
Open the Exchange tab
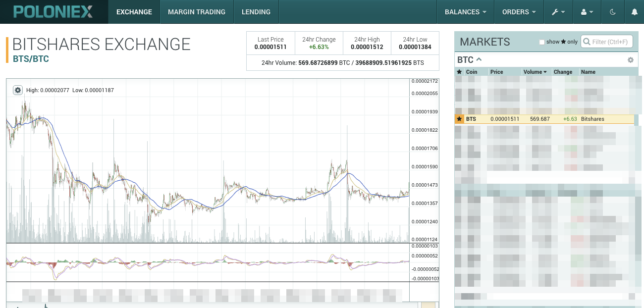click(134, 12)
